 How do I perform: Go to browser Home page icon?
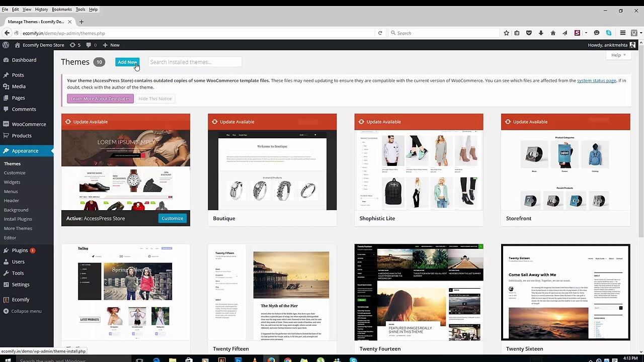click(x=553, y=33)
